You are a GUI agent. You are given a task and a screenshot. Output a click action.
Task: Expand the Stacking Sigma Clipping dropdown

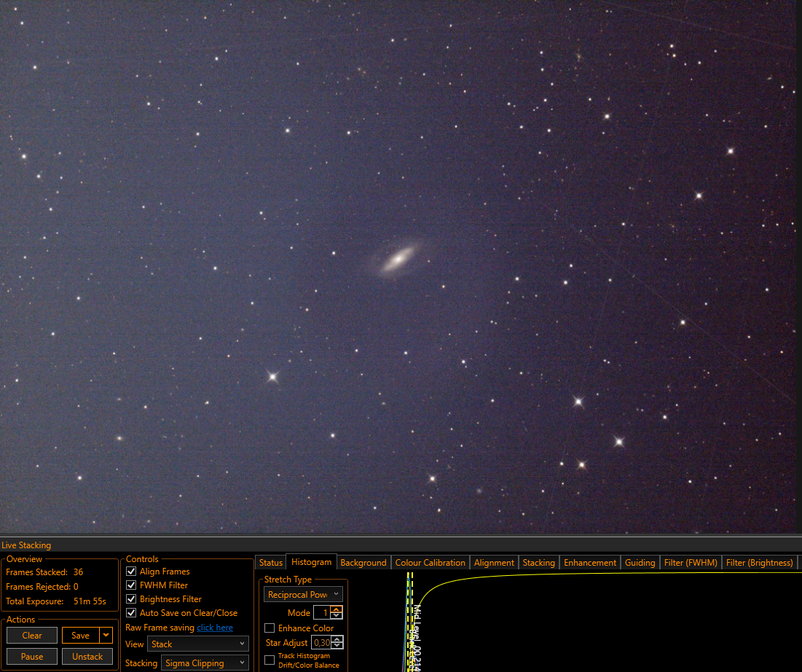pyautogui.click(x=205, y=663)
